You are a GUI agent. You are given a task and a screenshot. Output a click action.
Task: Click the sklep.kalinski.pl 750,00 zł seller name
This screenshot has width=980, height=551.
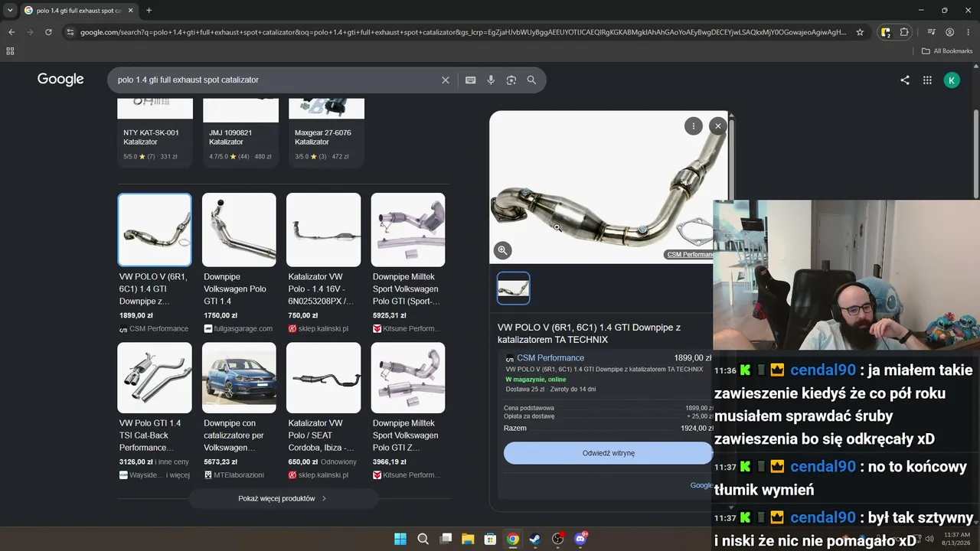323,328
